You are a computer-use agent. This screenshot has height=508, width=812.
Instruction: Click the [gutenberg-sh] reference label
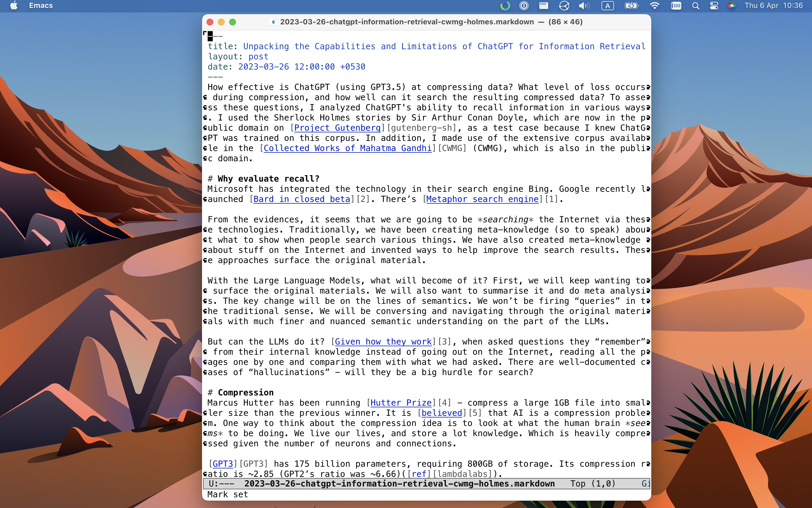pos(422,128)
